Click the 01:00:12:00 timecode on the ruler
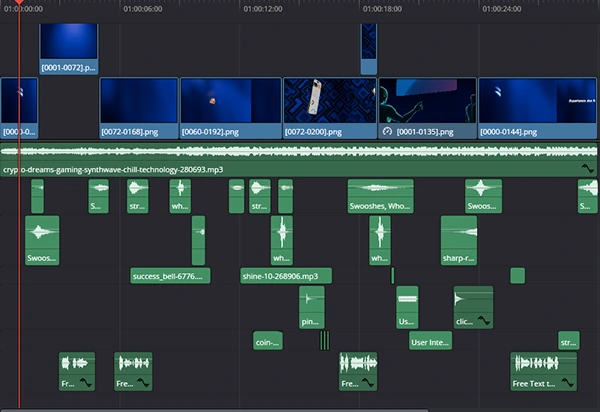600x412 pixels. point(263,9)
